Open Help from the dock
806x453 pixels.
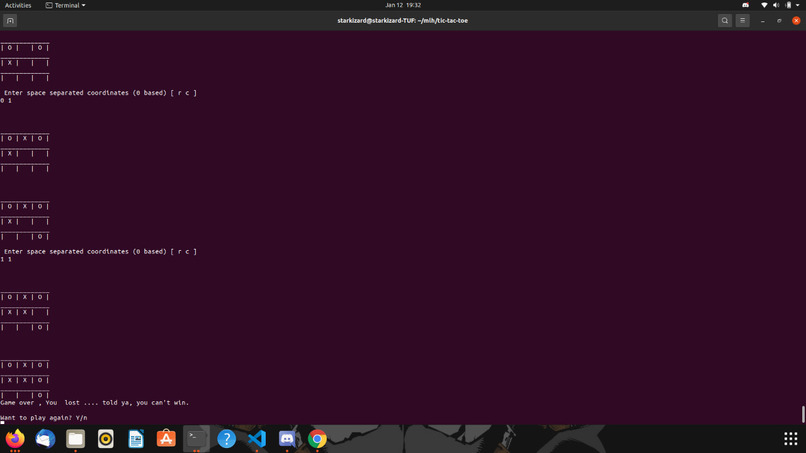coord(227,439)
